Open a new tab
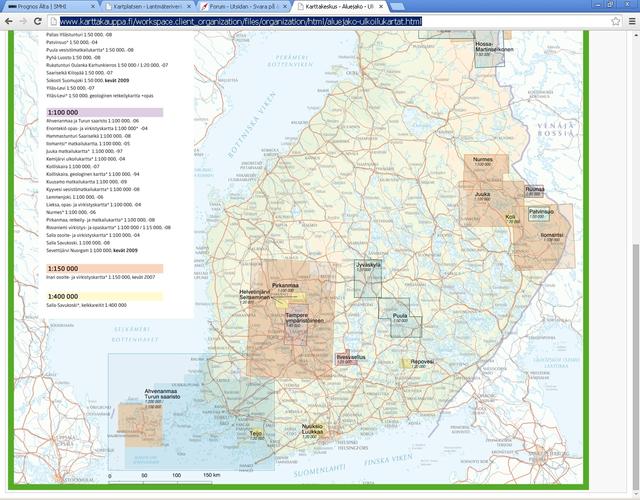 (x=398, y=7)
